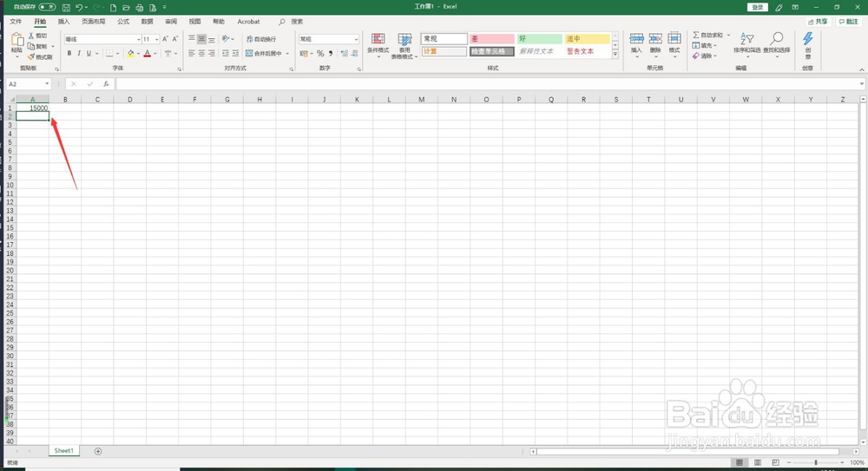Apply the Good (好) cell style
This screenshot has height=471, width=868.
click(x=539, y=39)
